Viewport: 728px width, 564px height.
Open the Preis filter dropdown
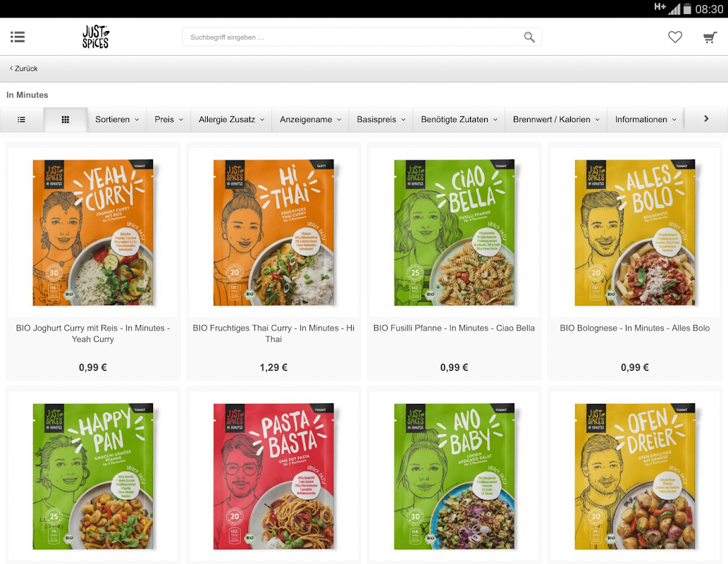tap(168, 119)
